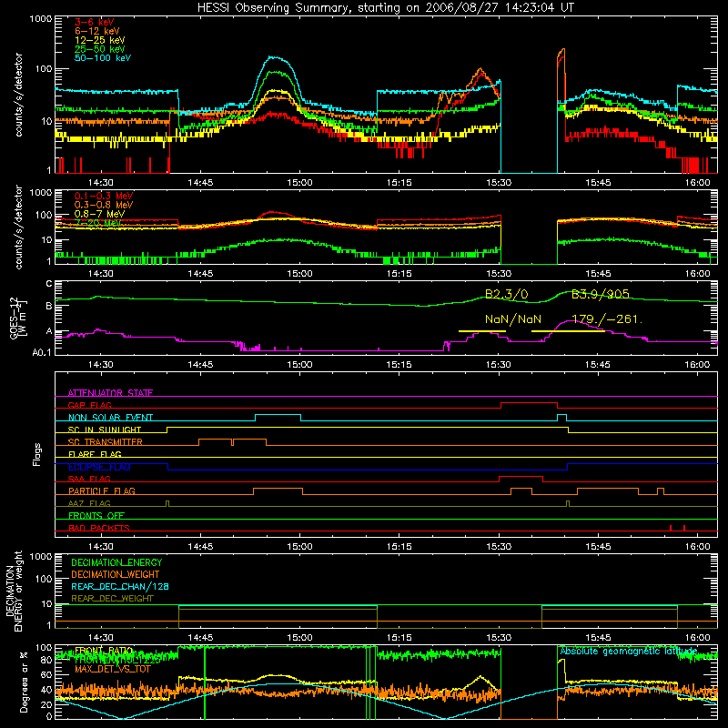This screenshot has height=728, width=728.
Task: Click the MAX_DET_VS_TOT legend label
Action: 113,669
